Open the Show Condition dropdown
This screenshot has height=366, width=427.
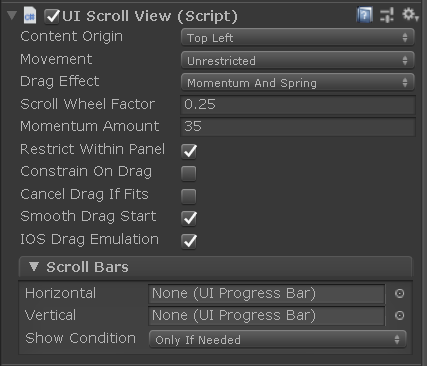pyautogui.click(x=278, y=339)
